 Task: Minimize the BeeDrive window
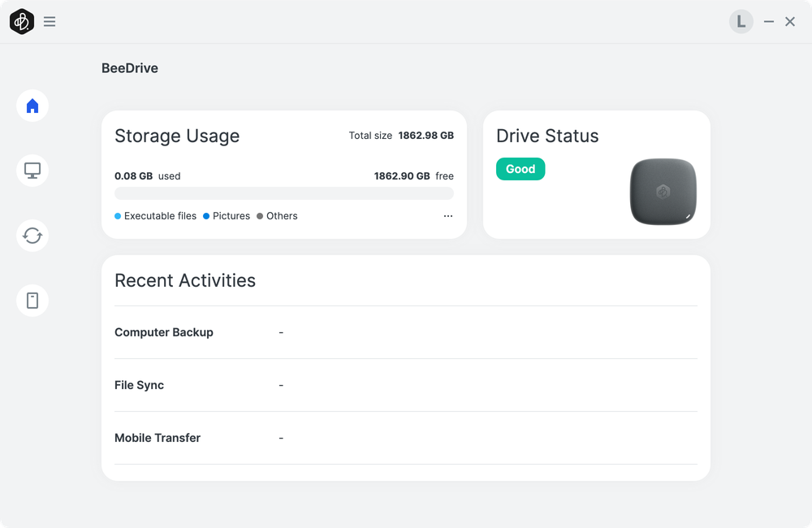tap(768, 21)
